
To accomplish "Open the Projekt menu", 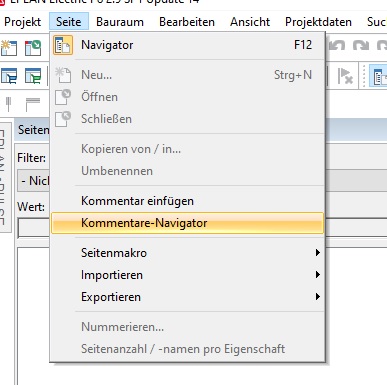I will tap(23, 22).
